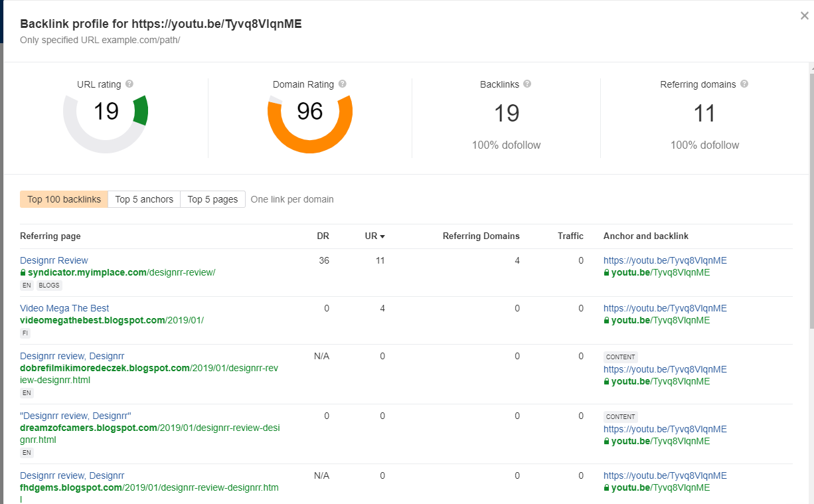
Task: Open the first row https://youtu.be/Tyvq8VlqnME anchor link
Action: pyautogui.click(x=665, y=260)
